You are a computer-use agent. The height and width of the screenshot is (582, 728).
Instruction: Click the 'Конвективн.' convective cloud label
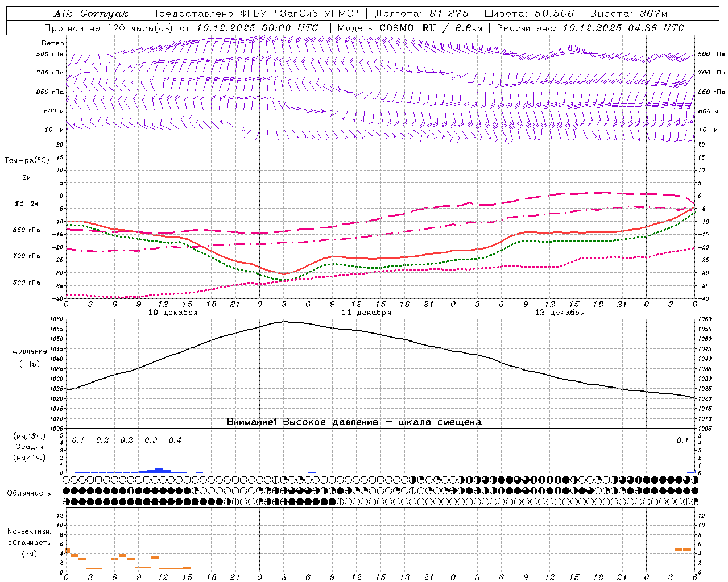coord(29,531)
